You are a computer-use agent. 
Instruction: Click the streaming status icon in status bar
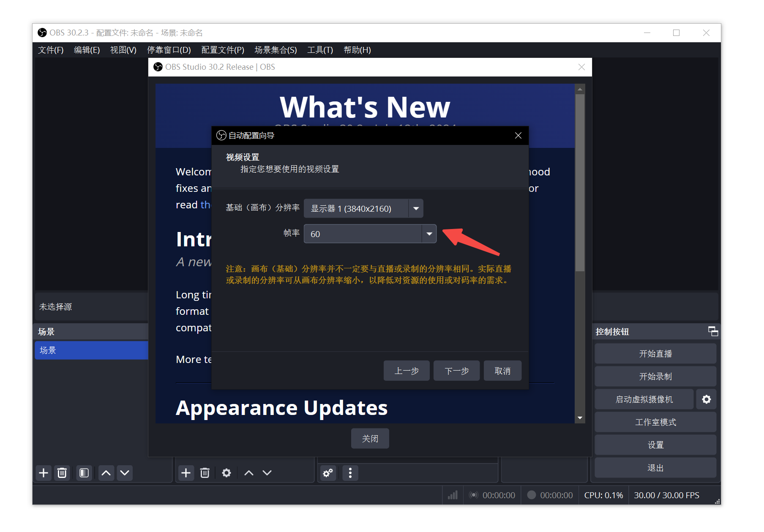click(474, 495)
